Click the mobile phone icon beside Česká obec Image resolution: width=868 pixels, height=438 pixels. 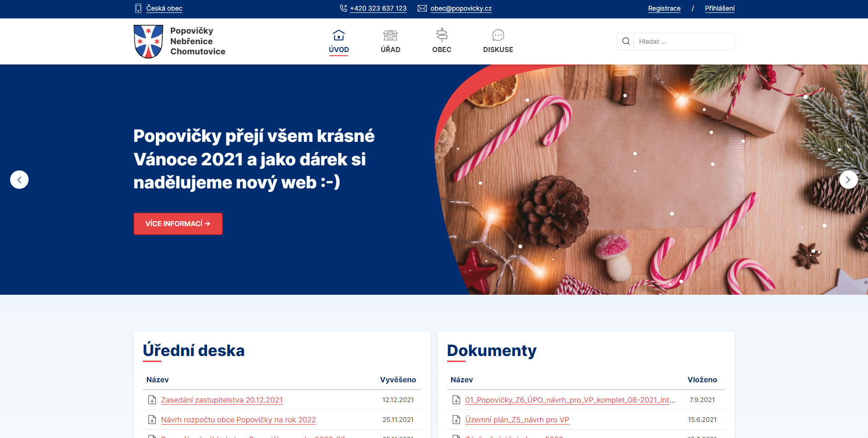138,8
